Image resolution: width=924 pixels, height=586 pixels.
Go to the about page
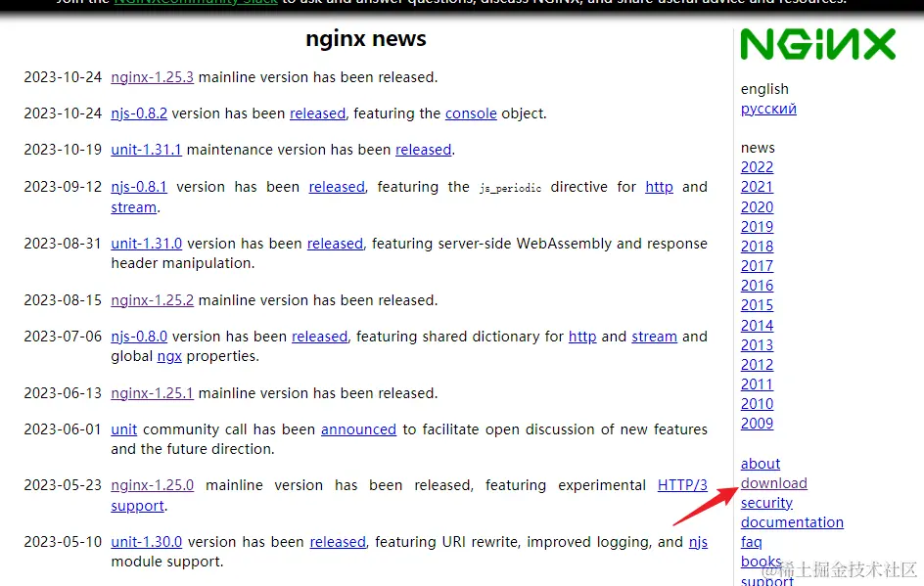click(761, 464)
